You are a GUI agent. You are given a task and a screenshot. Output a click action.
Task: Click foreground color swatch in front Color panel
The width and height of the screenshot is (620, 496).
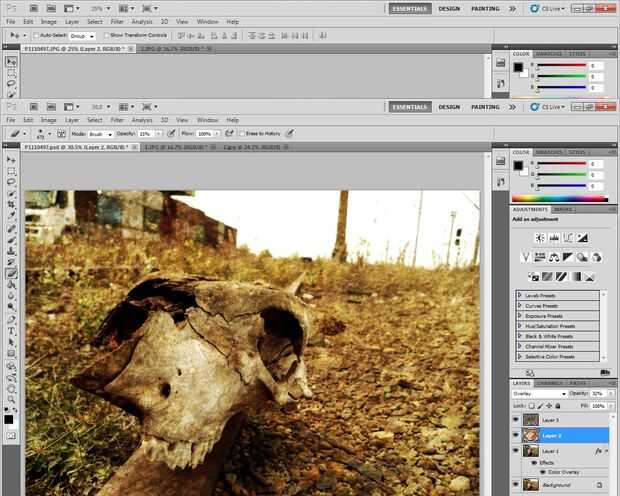pos(518,165)
